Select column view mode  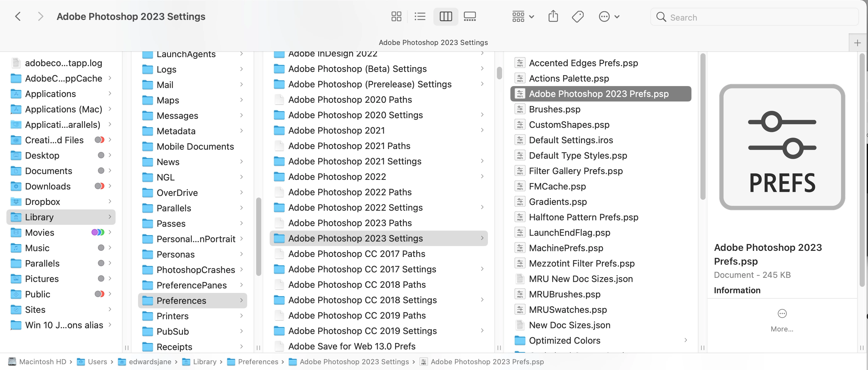tap(446, 16)
